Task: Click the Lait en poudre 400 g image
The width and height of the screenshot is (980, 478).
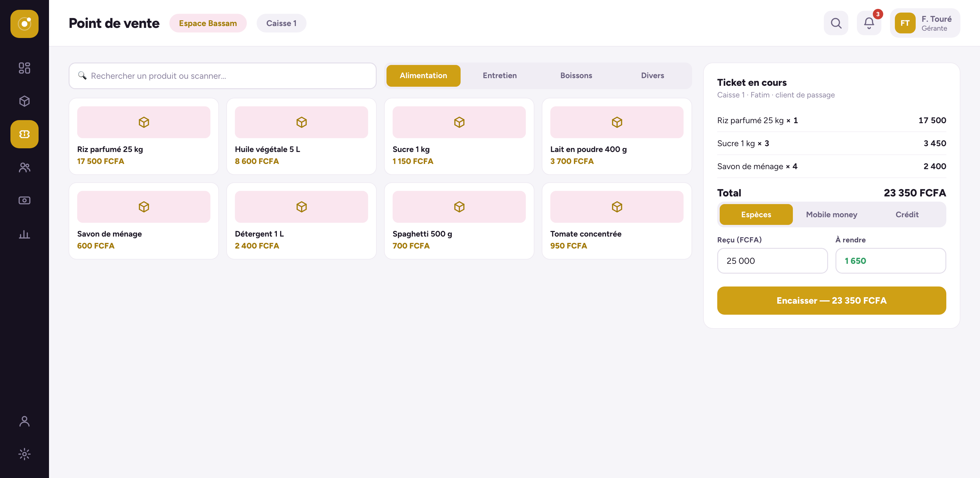Action: [617, 122]
